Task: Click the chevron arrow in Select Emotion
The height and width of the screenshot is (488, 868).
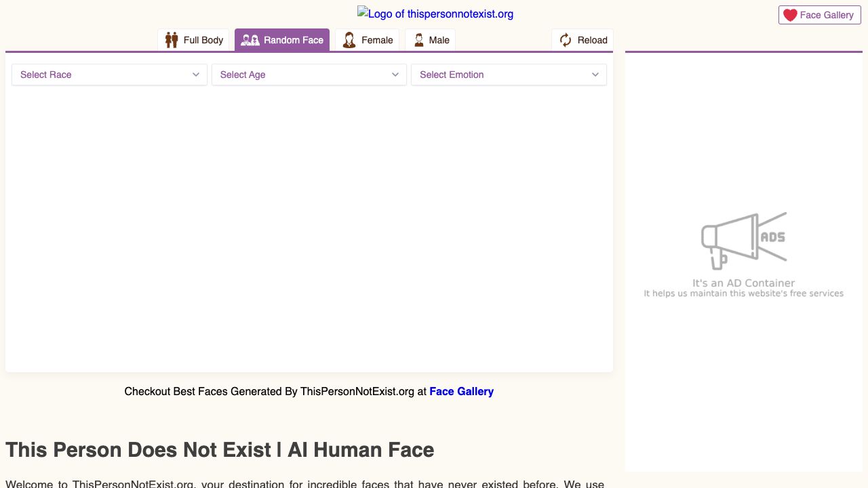Action: coord(595,75)
